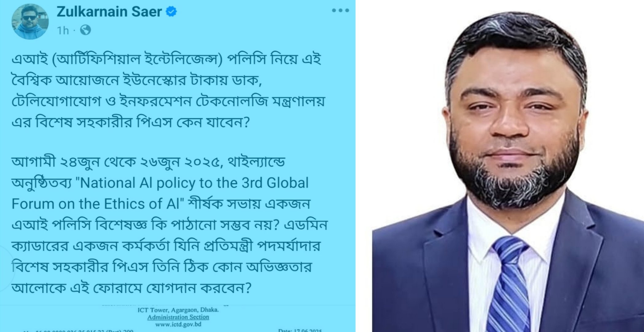The width and height of the screenshot is (644, 332).
Task: Open the Zulkarnain Saer profile name
Action: click(x=109, y=12)
